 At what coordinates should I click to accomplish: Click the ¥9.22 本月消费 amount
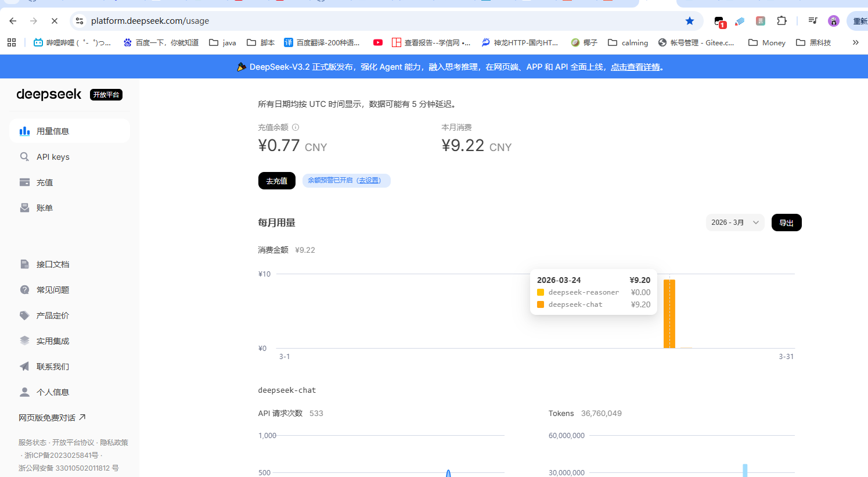click(463, 145)
